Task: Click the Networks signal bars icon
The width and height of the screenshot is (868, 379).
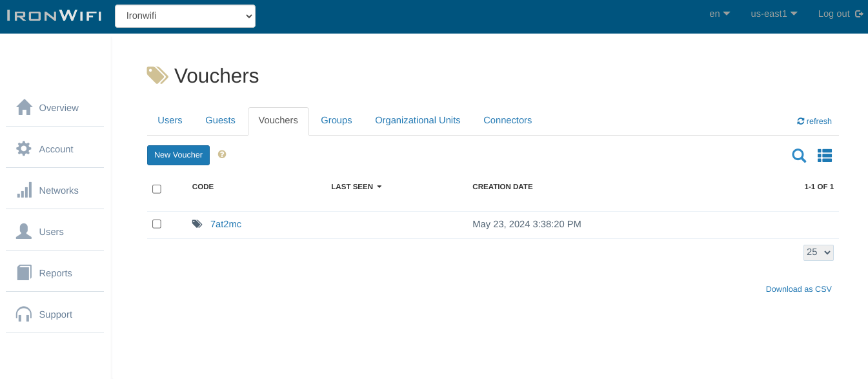Action: pyautogui.click(x=25, y=190)
